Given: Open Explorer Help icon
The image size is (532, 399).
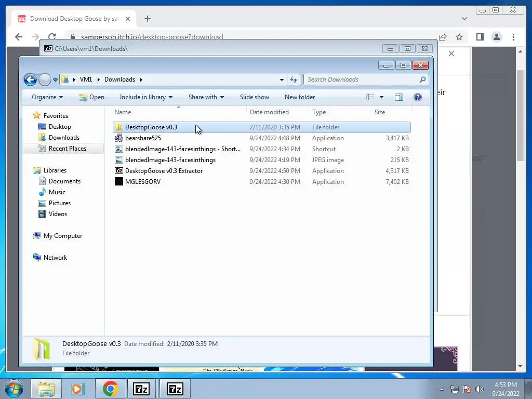Looking at the screenshot, I should tap(418, 97).
